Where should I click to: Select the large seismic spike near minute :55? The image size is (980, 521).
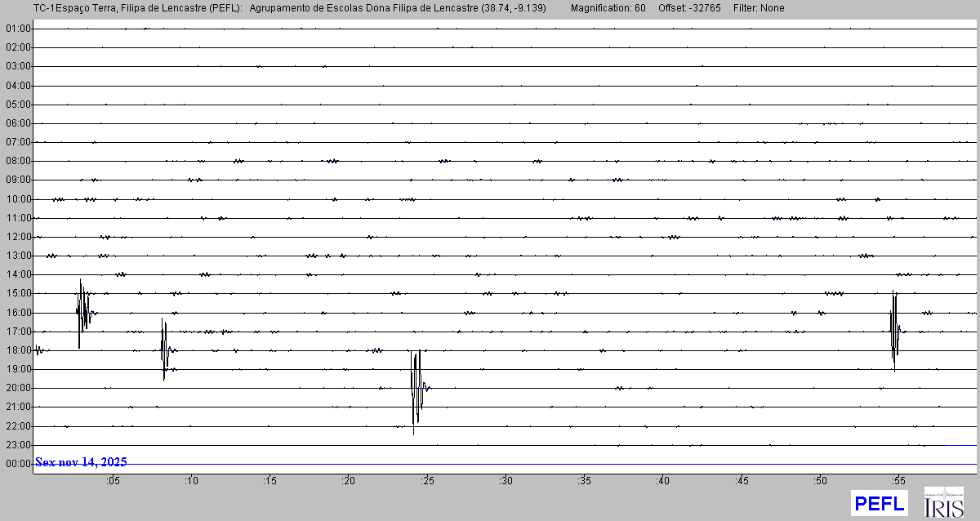[x=894, y=331]
